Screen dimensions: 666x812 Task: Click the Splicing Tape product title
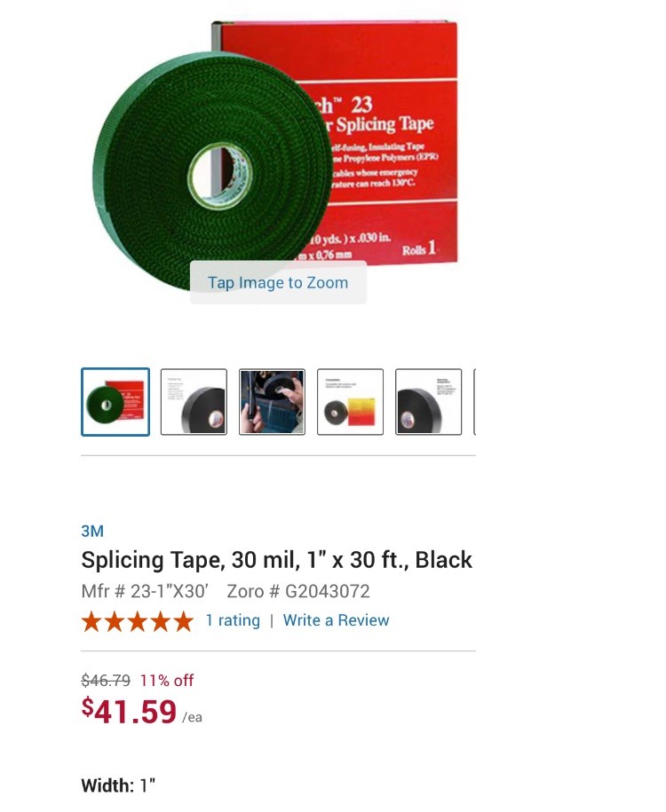277,559
